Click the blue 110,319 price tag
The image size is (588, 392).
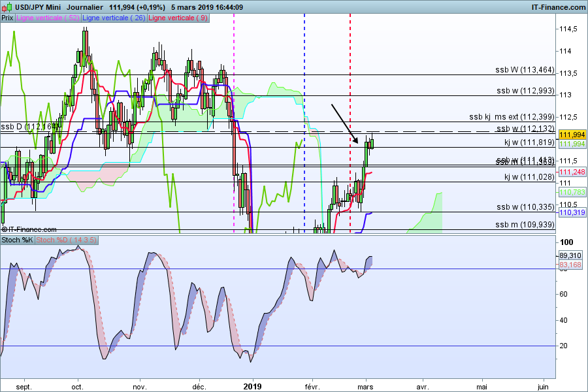click(x=570, y=212)
